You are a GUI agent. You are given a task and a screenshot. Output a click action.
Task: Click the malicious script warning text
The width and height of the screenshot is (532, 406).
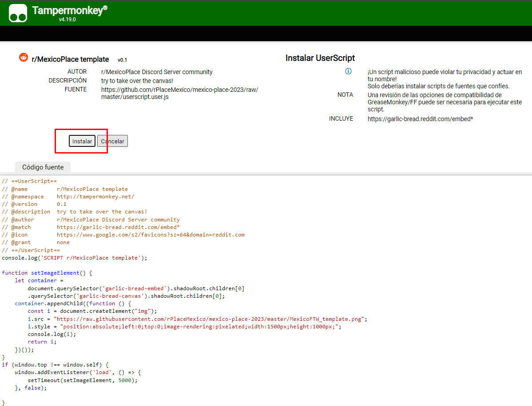pos(445,79)
